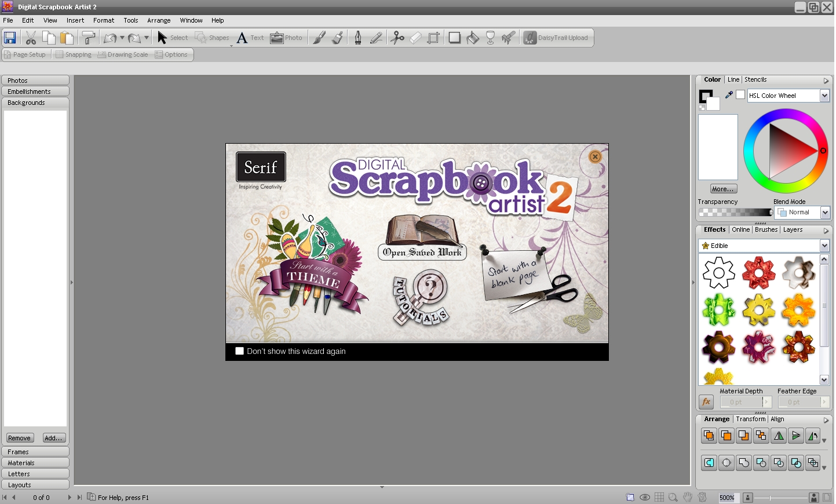Toggle Snapping in the context toolbar
836x504 pixels.
coord(73,54)
